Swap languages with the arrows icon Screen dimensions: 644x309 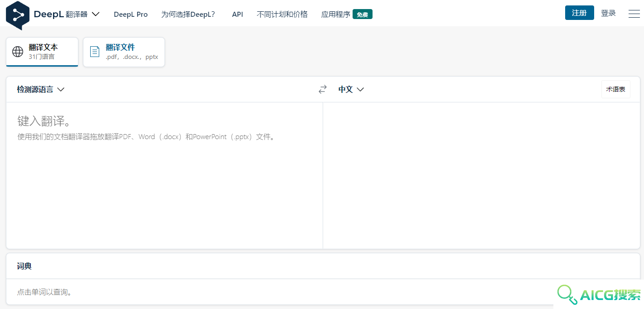point(323,89)
